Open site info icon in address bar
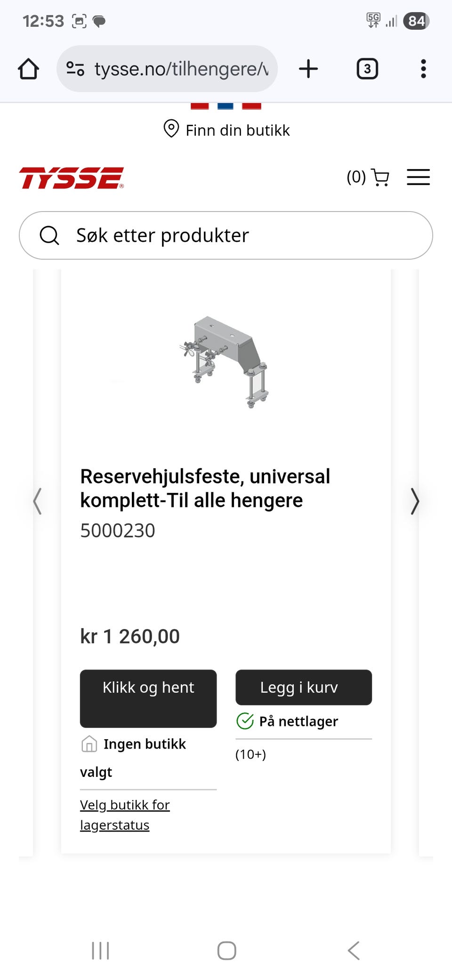This screenshot has width=452, height=980. tap(75, 69)
